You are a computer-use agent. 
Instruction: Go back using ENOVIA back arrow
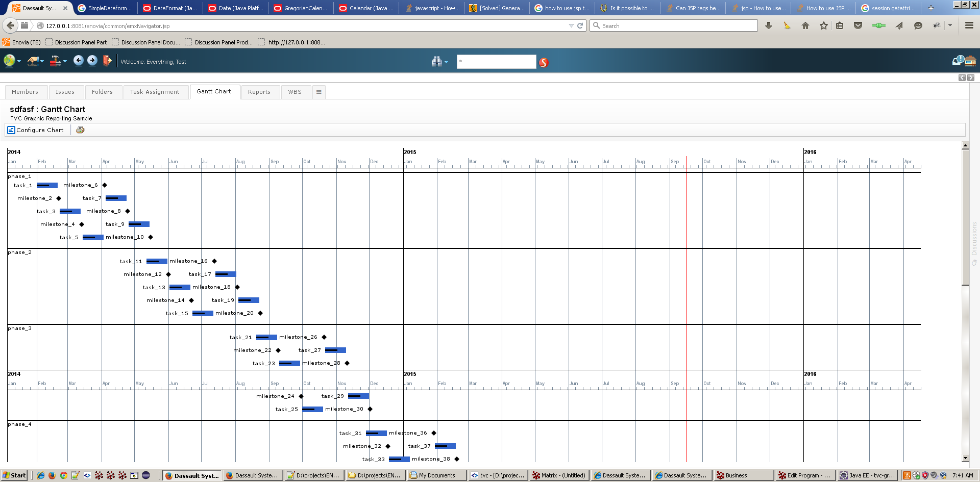[x=78, y=61]
